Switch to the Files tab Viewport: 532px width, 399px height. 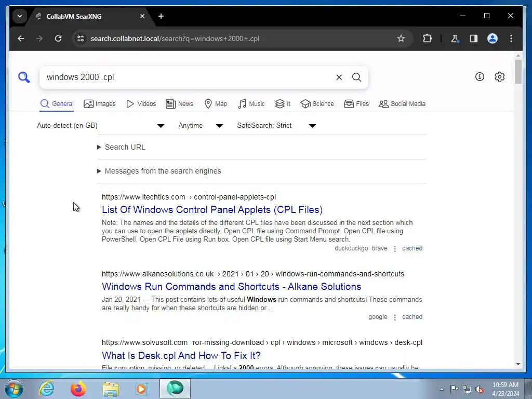(356, 104)
